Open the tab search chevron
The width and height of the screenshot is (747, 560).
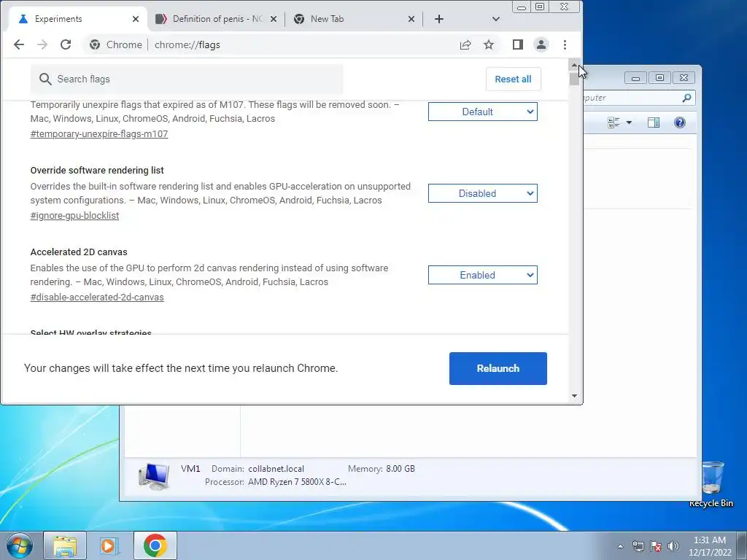click(496, 19)
